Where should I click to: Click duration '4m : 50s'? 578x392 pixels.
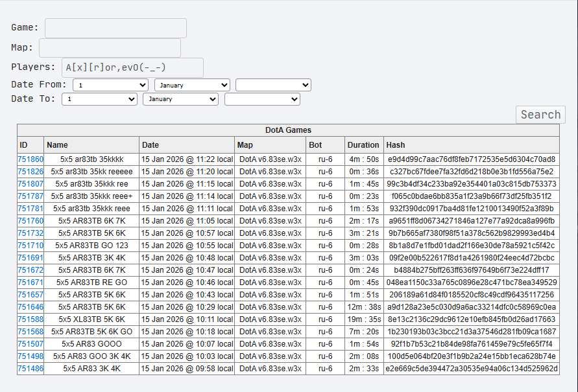[364, 159]
